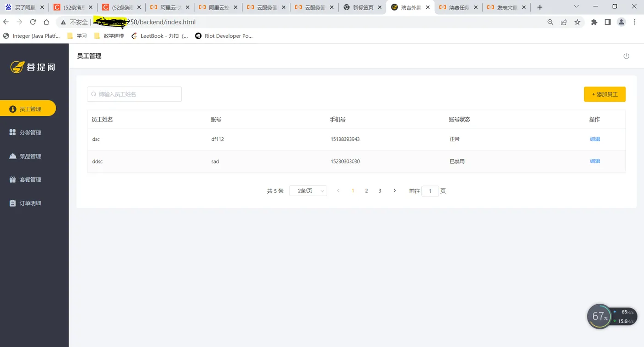Focus the 请输入员工姓名 search field
Viewport: 644px width, 347px height.
[x=134, y=94]
